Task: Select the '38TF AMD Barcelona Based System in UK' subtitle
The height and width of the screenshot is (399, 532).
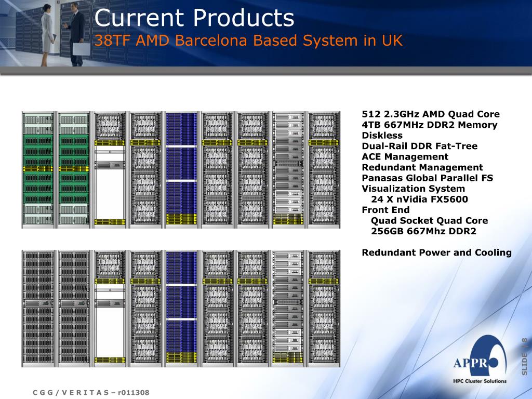Action: (249, 41)
